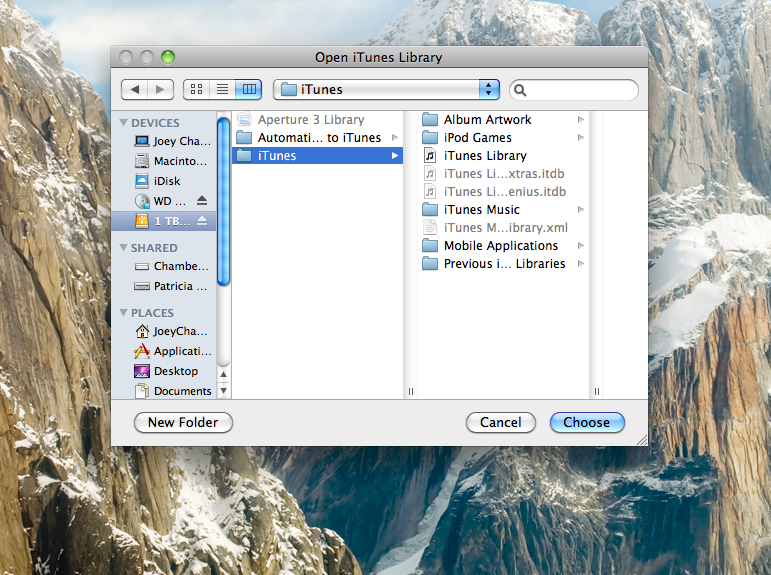Image resolution: width=771 pixels, height=575 pixels.
Task: Click the first column resize handle
Action: [x=411, y=392]
